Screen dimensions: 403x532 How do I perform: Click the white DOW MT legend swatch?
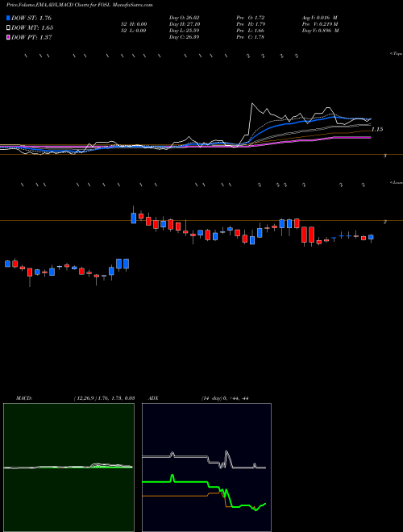[9, 27]
